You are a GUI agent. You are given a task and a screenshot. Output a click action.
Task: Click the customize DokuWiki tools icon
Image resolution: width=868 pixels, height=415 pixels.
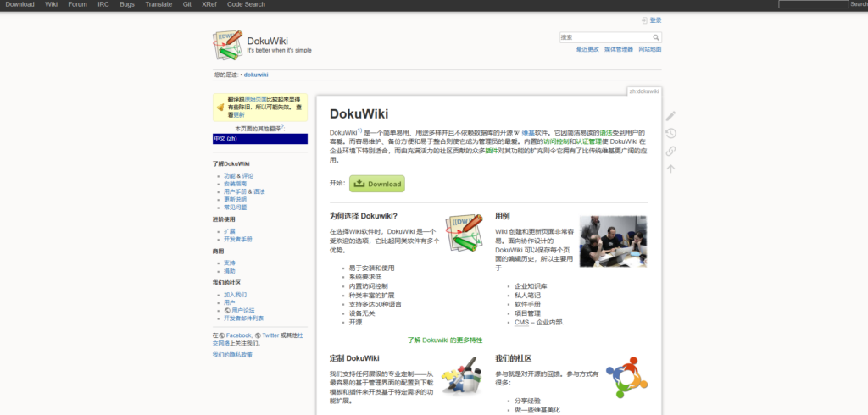[x=463, y=375]
